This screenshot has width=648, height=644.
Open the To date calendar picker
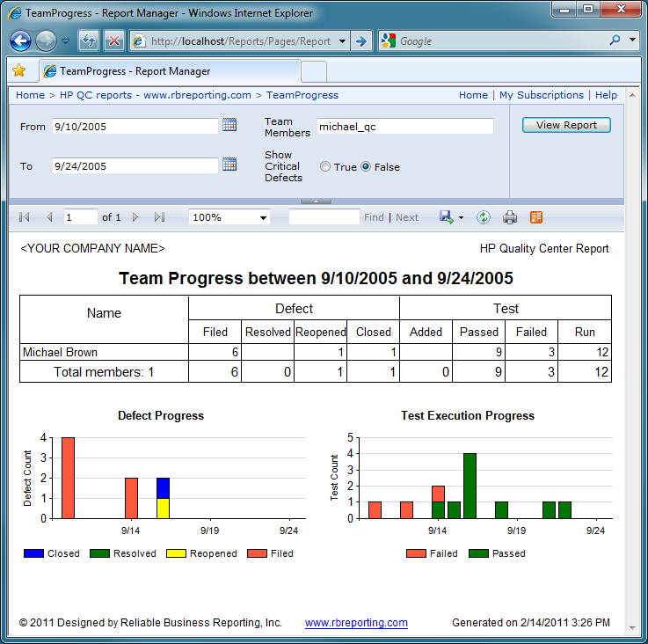coord(229,165)
